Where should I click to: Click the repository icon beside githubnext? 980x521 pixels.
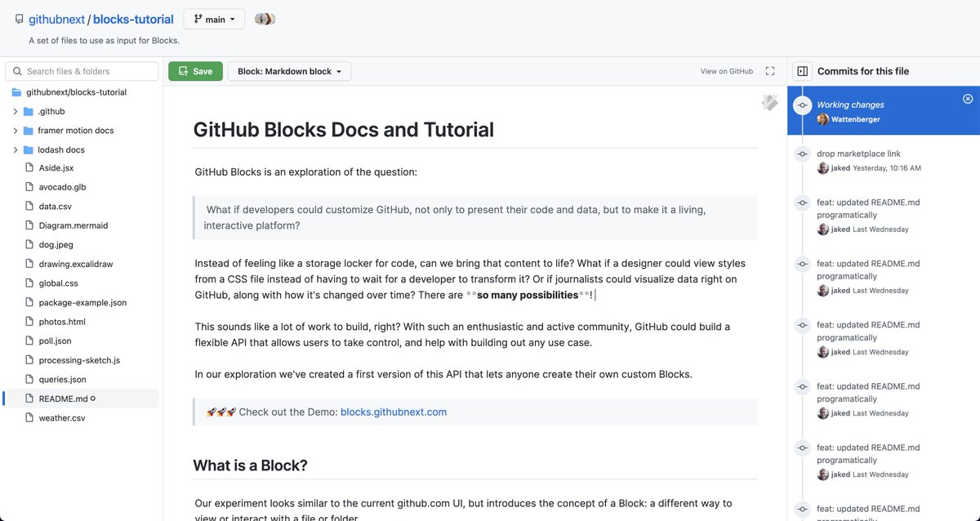pyautogui.click(x=20, y=19)
